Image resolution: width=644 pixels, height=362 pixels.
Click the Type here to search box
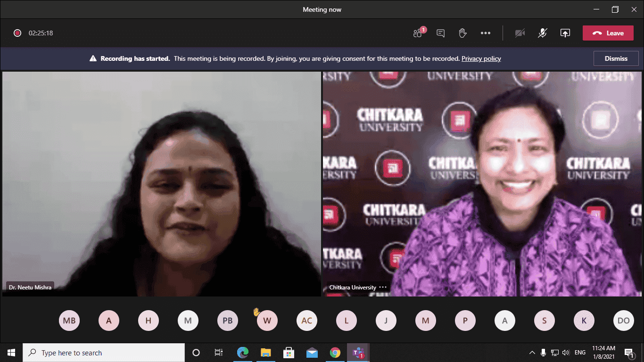coord(104,353)
